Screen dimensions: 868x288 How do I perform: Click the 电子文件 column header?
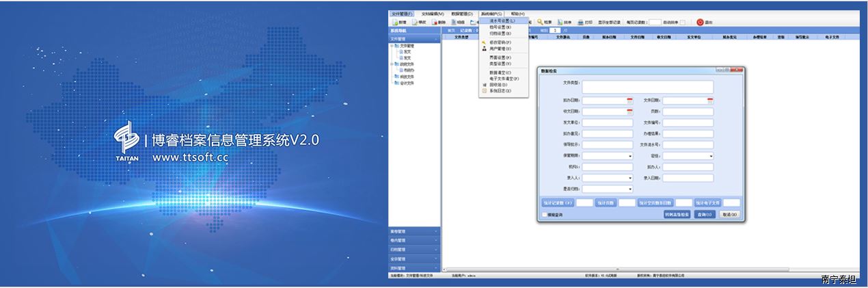[832, 37]
